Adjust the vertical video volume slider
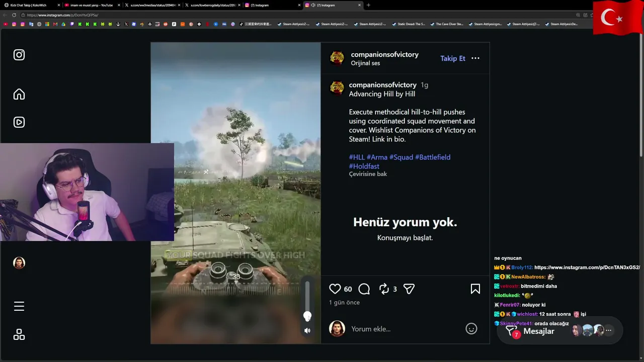 click(x=307, y=300)
